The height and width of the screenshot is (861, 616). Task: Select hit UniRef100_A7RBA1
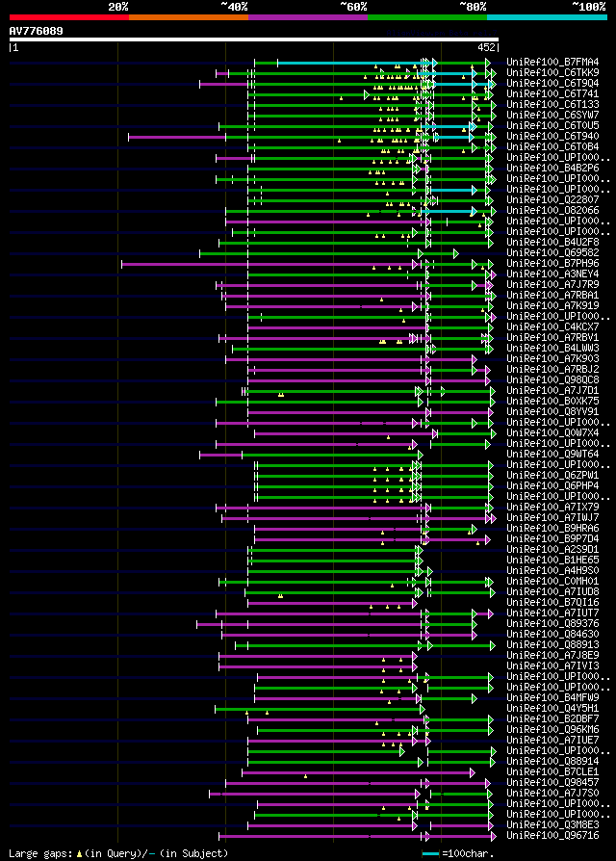click(552, 296)
